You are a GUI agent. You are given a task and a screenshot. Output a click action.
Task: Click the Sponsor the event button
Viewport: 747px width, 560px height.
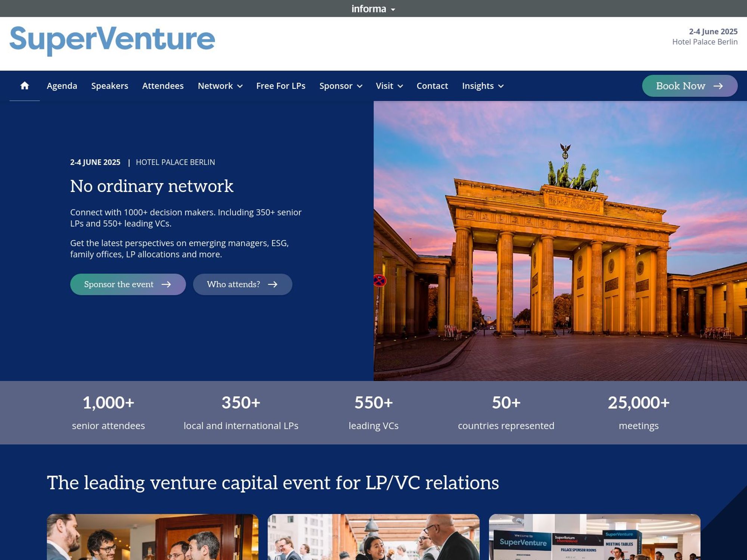coord(128,284)
